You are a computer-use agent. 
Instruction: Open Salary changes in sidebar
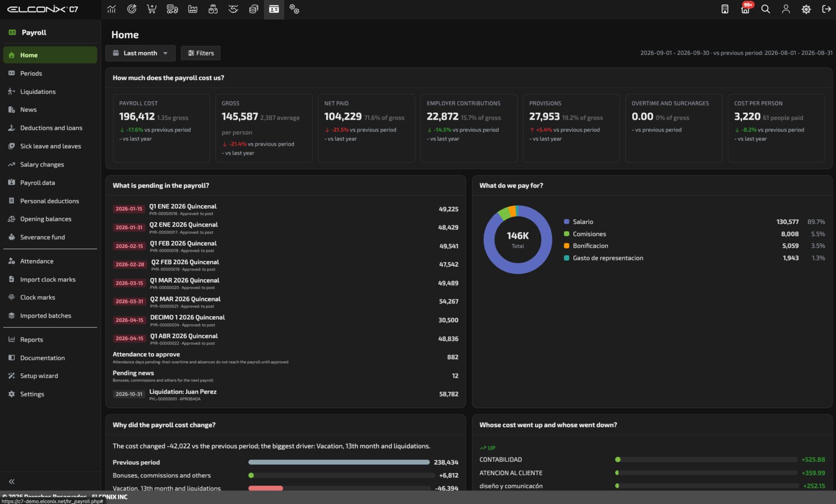tap(50, 165)
